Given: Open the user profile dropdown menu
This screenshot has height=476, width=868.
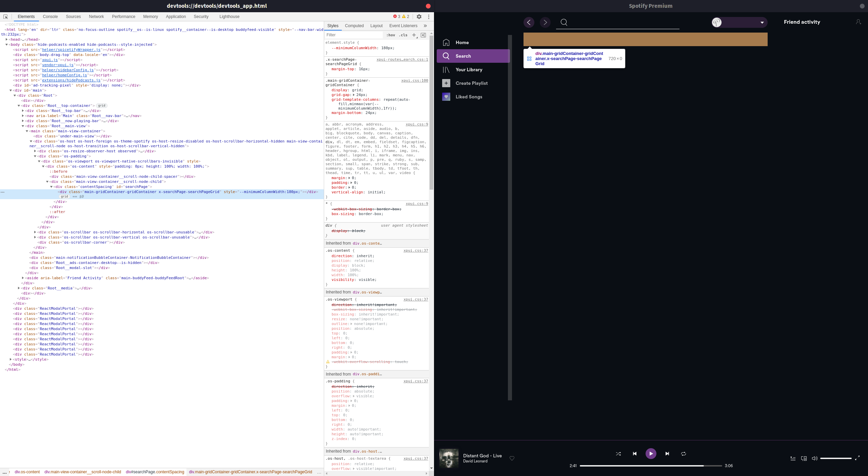Looking at the screenshot, I should (739, 22).
